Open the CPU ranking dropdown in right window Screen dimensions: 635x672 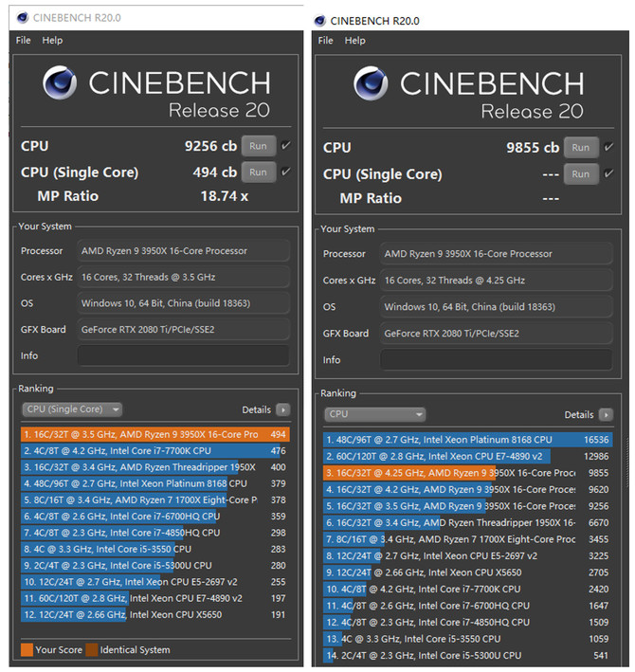click(375, 414)
